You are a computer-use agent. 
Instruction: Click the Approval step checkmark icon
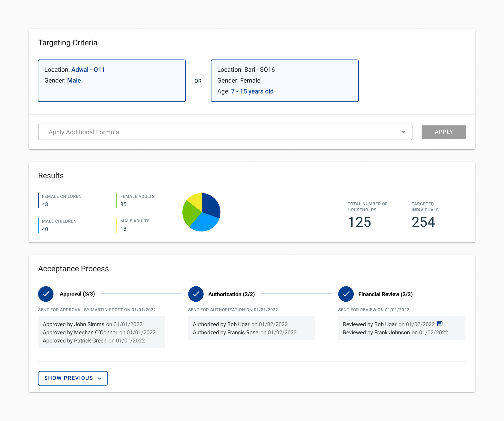click(x=46, y=294)
